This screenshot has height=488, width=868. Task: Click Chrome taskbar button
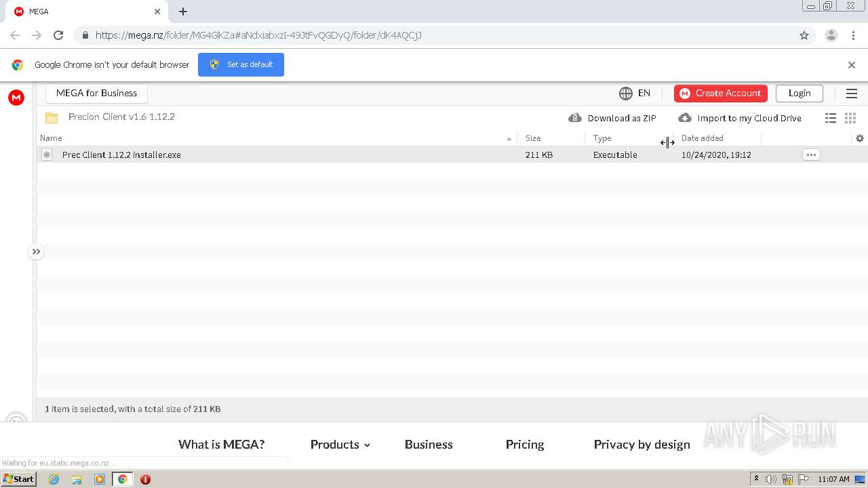tap(123, 479)
